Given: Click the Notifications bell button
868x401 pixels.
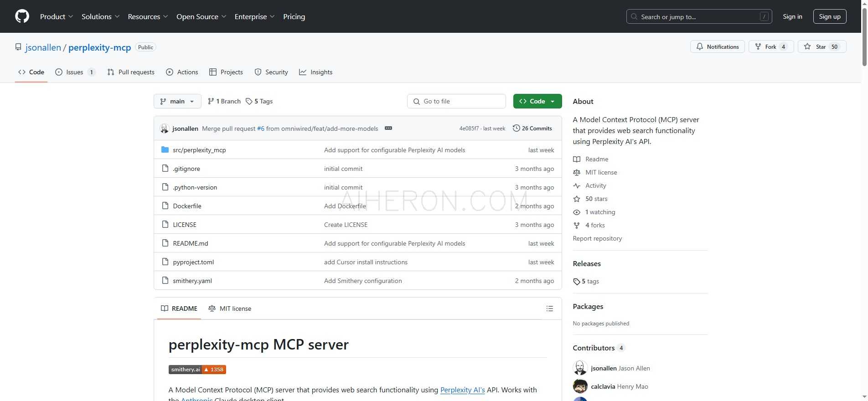Looking at the screenshot, I should click(717, 46).
